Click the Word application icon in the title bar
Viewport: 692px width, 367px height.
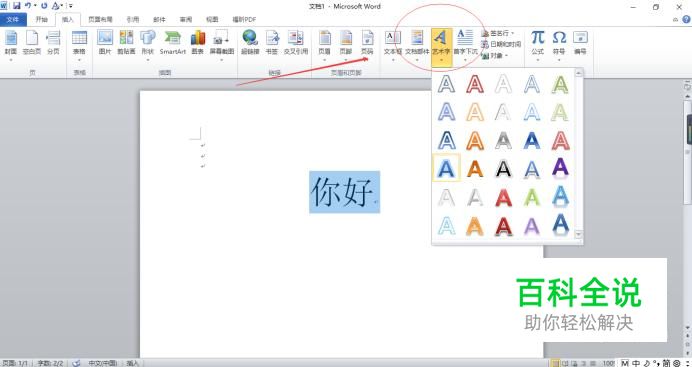4,6
